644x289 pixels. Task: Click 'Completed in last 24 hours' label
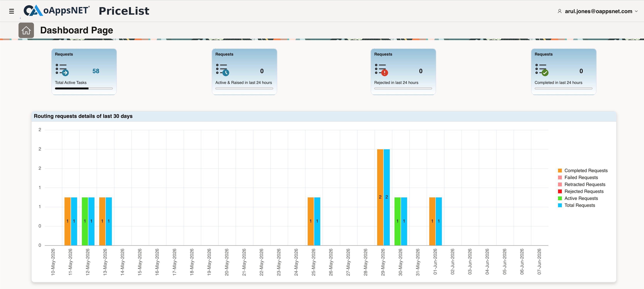558,83
